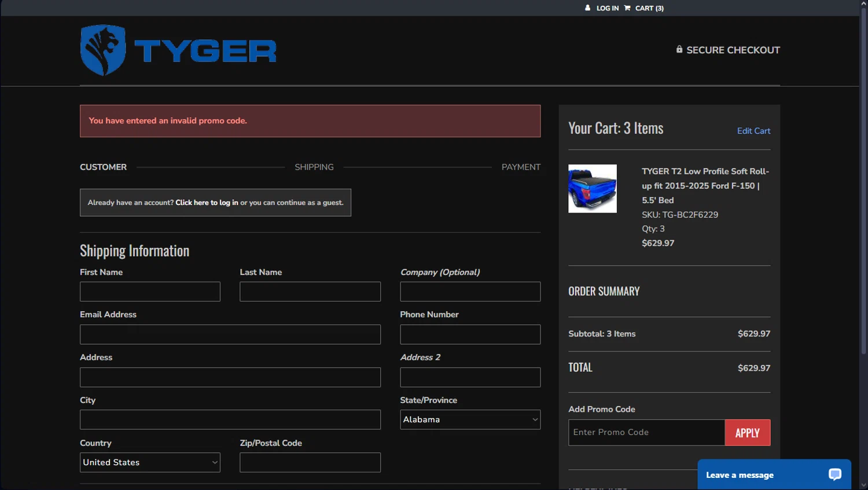Focus the First Name field
868x490 pixels.
[150, 291]
